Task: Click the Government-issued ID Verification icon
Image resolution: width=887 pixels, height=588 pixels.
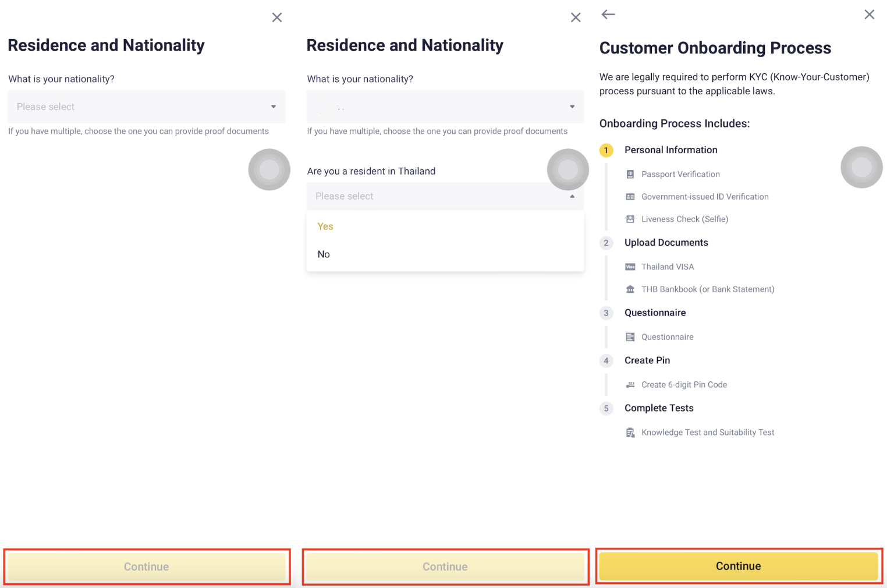Action: coord(630,197)
